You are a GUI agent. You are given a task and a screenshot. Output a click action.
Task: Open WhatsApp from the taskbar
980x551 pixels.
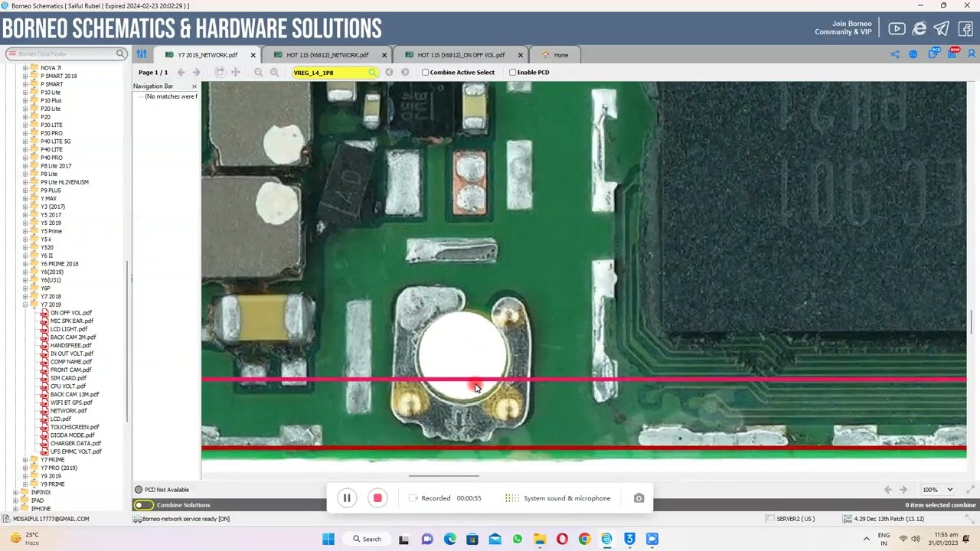(518, 539)
